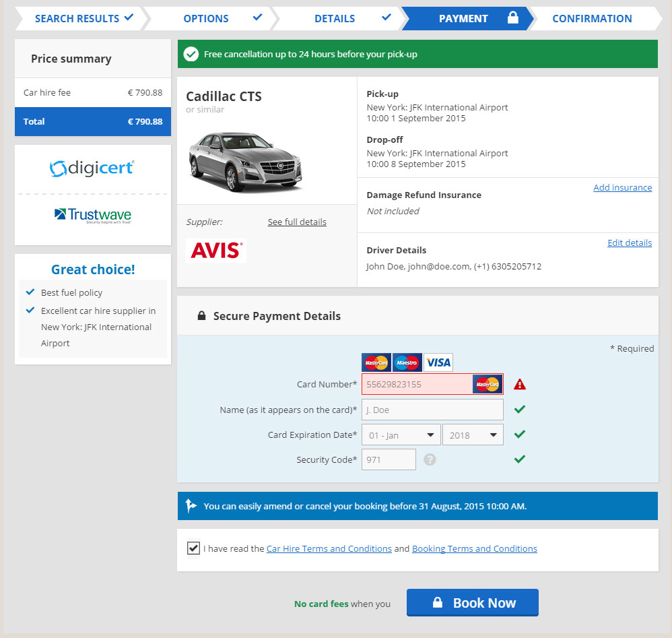This screenshot has width=672, height=638.
Task: Click the Price summary heading
Action: [x=71, y=59]
